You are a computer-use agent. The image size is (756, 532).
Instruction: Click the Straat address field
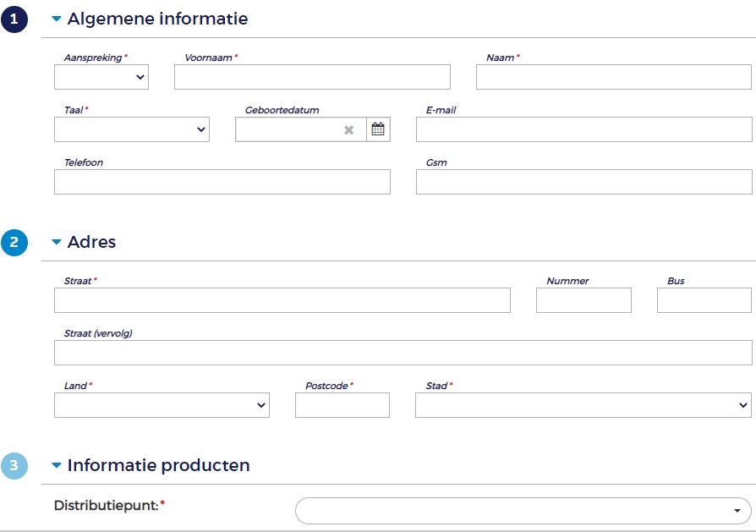click(x=282, y=300)
